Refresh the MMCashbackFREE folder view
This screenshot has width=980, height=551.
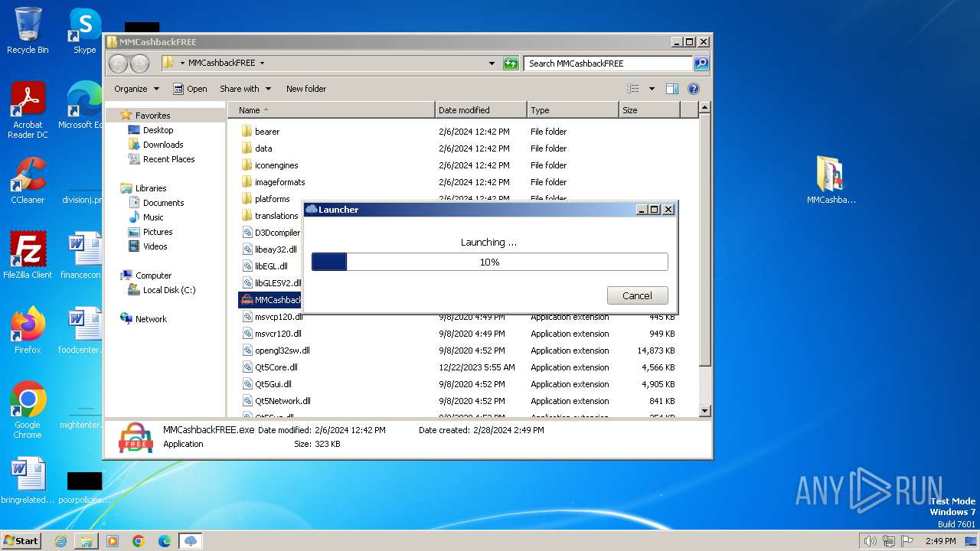[x=511, y=64]
